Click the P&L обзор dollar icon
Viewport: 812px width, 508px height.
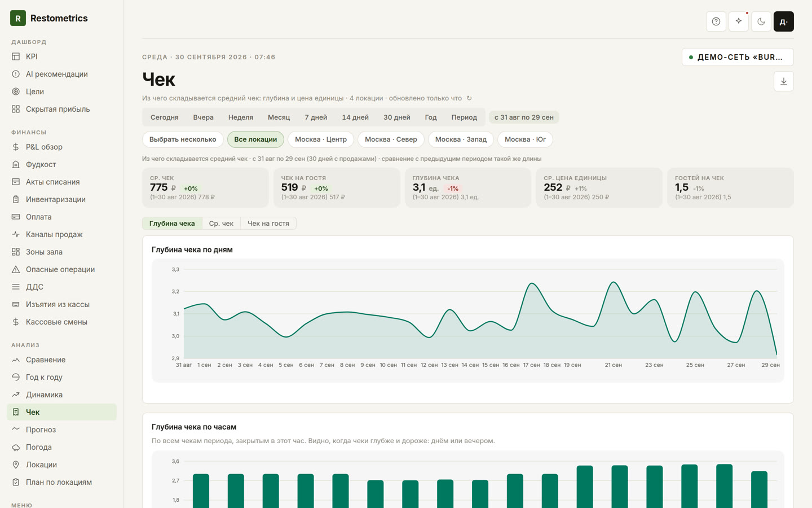point(16,147)
